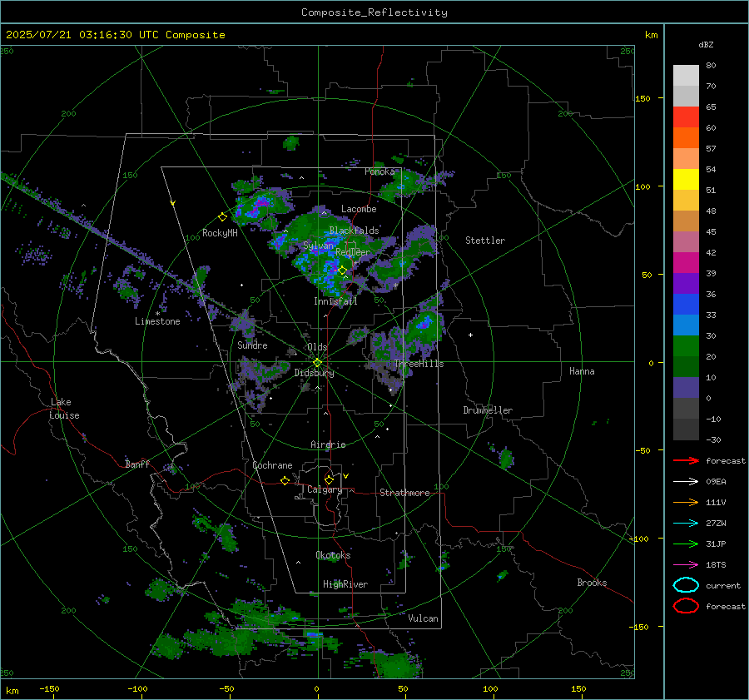The width and height of the screenshot is (749, 700).
Task: Click the cyan 27ZW arrow in legend
Action: point(686,524)
